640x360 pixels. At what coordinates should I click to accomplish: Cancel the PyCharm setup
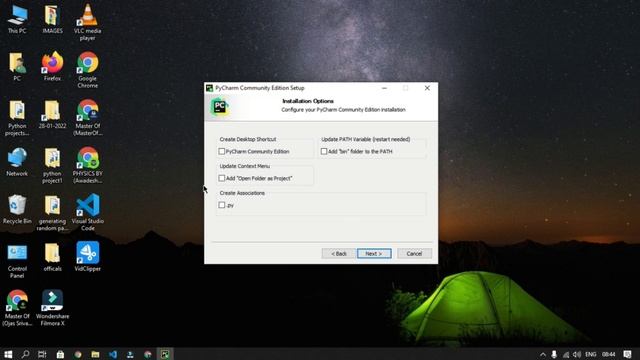414,253
